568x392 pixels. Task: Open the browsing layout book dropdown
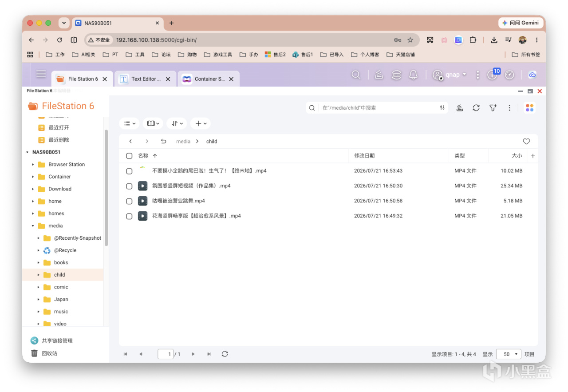click(153, 123)
